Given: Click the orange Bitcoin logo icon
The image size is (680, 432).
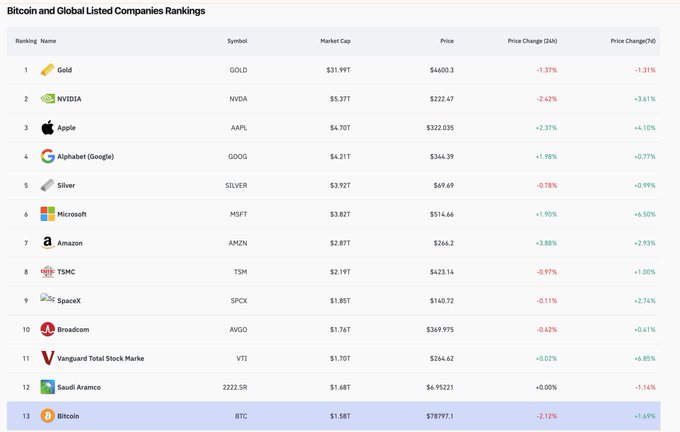Looking at the screenshot, I should point(48,416).
